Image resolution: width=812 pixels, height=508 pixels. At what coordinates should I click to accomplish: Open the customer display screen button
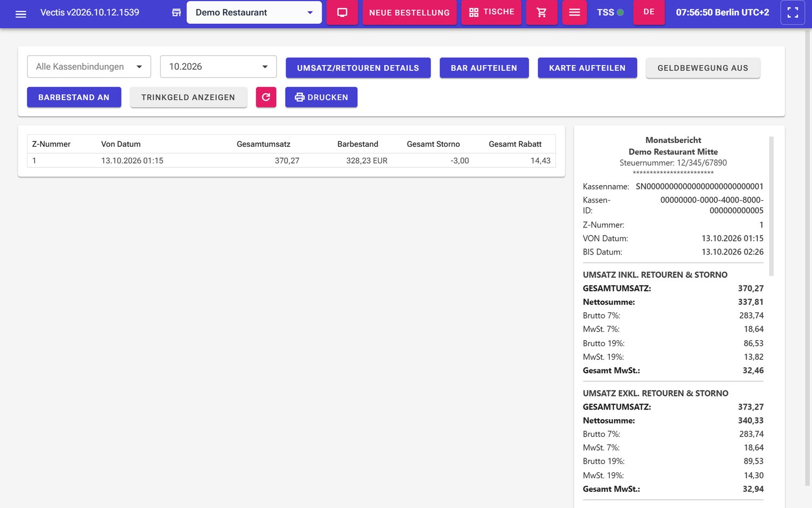(342, 12)
